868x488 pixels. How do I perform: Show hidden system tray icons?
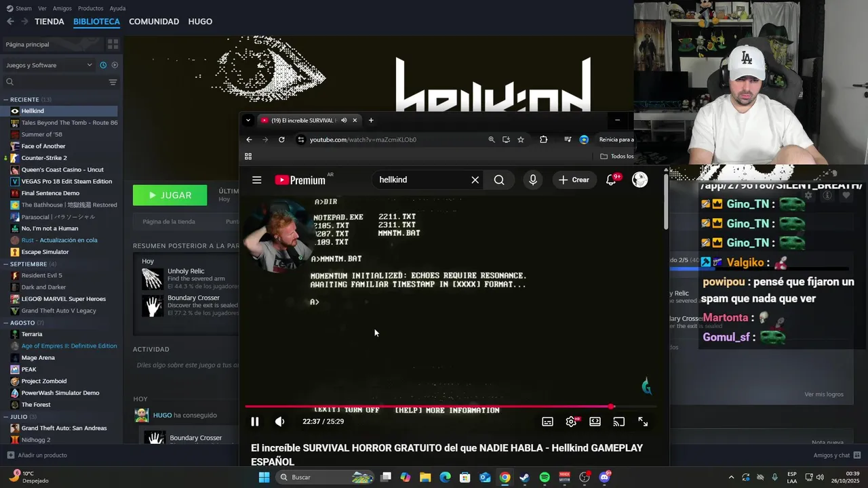pyautogui.click(x=731, y=477)
